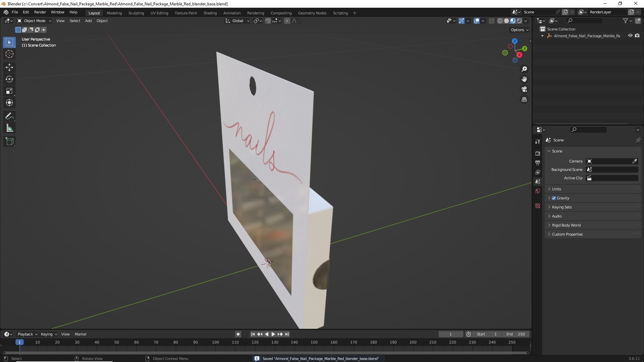Toggle the Gravity checkbox
Screen dimensions: 644x362
(554, 198)
